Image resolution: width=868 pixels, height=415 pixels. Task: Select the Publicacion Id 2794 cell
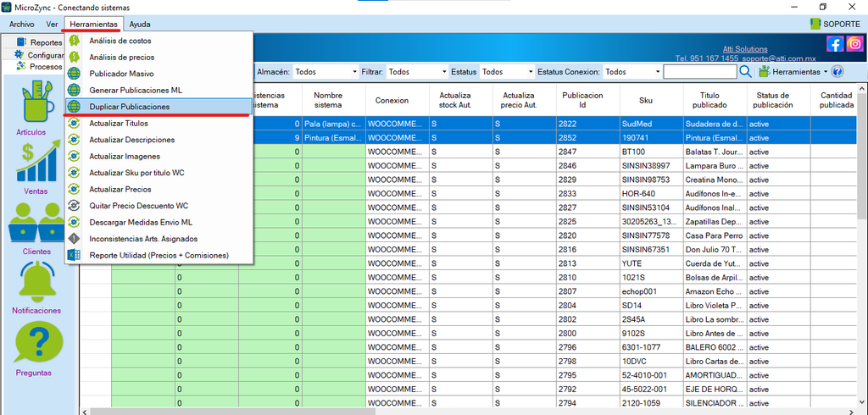[588, 403]
